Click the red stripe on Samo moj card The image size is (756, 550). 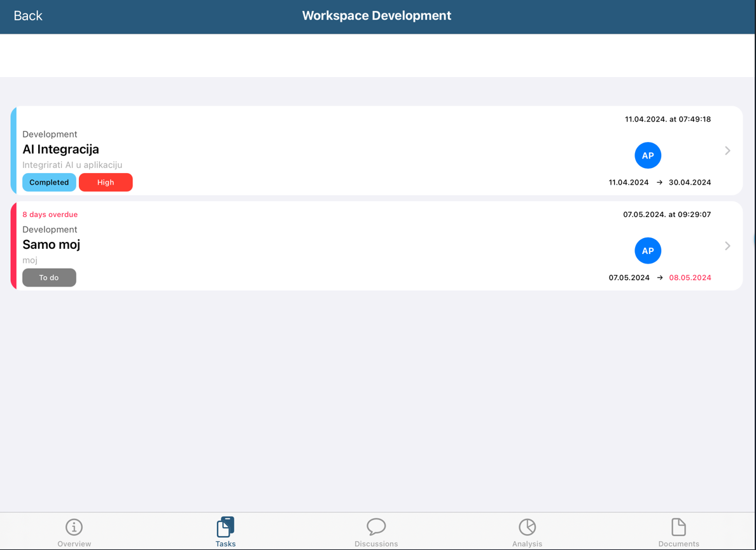13,246
